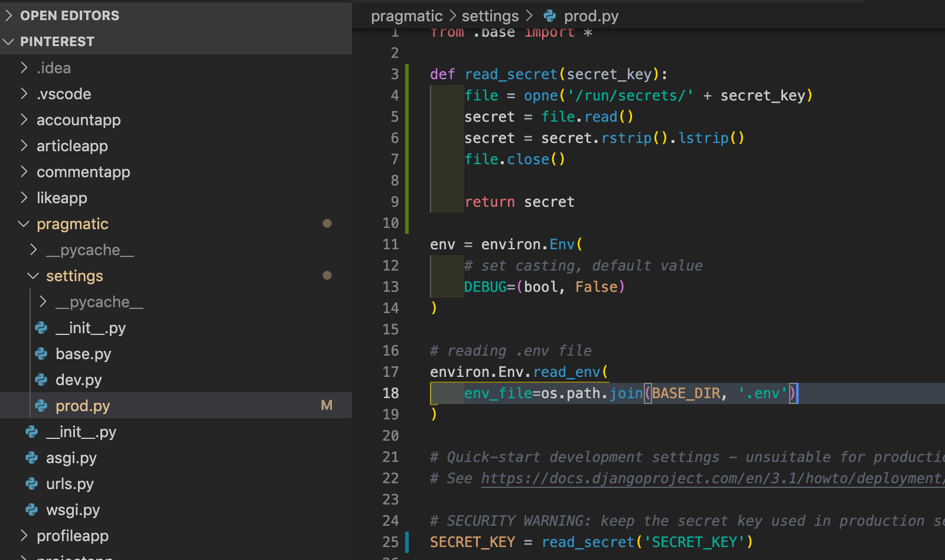Click the misspelled opne call on line 4

(541, 96)
